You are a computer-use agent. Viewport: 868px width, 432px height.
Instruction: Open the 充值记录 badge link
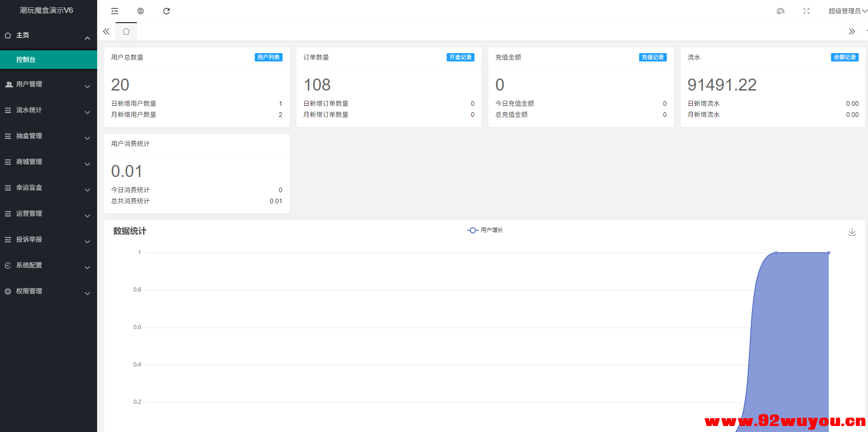point(653,57)
